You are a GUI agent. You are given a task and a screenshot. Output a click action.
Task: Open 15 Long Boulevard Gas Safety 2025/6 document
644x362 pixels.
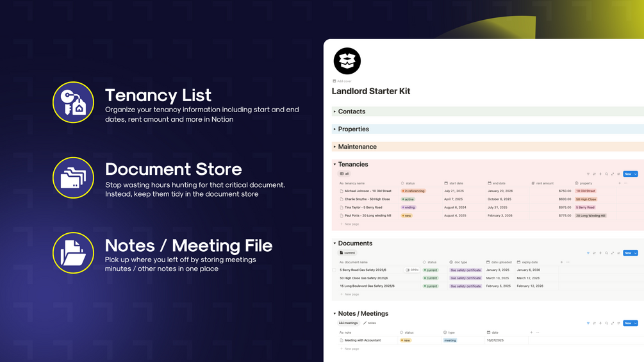(x=367, y=286)
